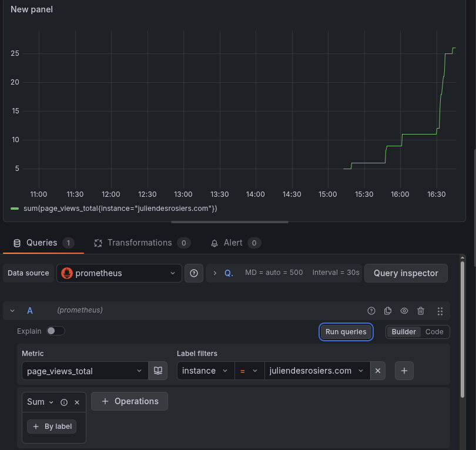Remove the instance label filter with the X

(378, 371)
